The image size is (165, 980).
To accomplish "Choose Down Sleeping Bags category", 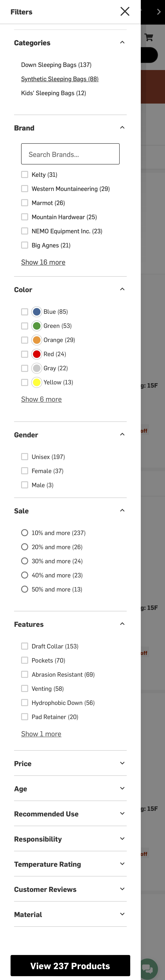I will point(56,65).
